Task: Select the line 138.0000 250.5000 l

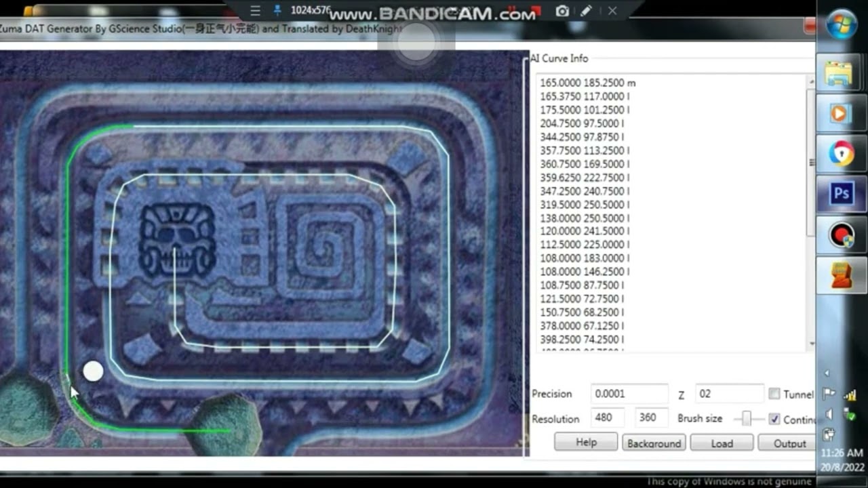Action: (585, 218)
